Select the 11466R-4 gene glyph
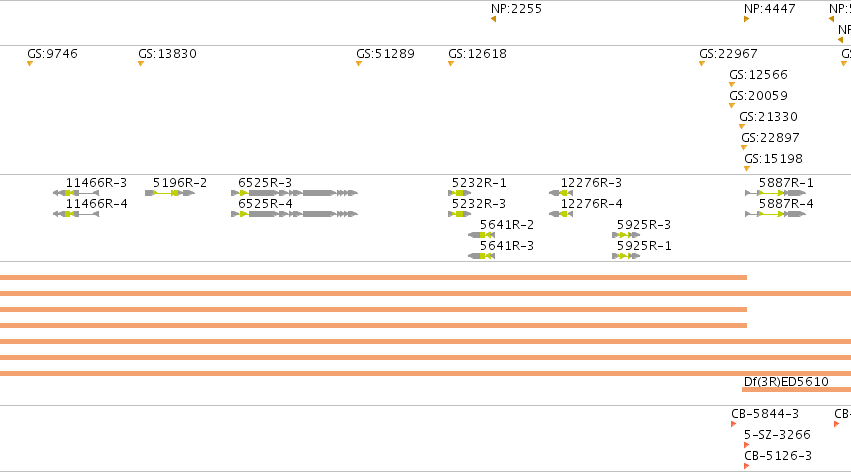 [x=76, y=214]
